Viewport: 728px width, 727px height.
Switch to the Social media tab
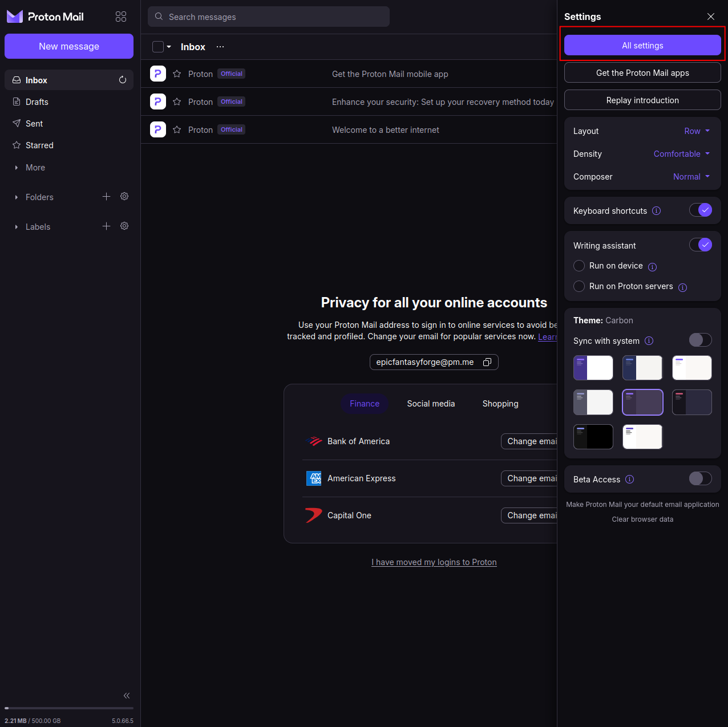[x=431, y=403]
